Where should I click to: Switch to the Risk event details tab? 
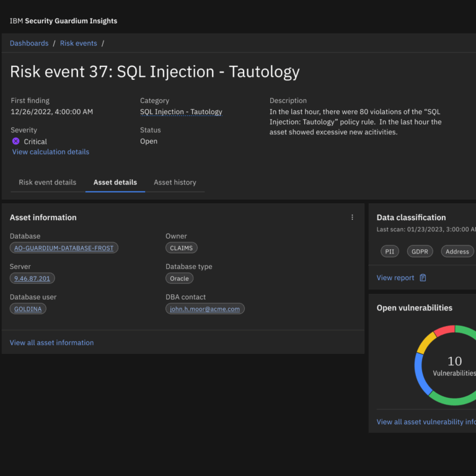click(x=48, y=182)
